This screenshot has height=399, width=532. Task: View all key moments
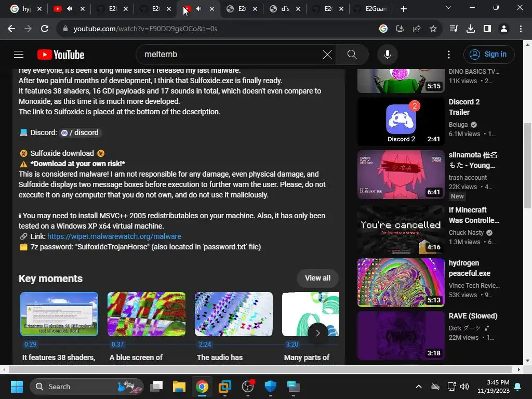pos(317,278)
